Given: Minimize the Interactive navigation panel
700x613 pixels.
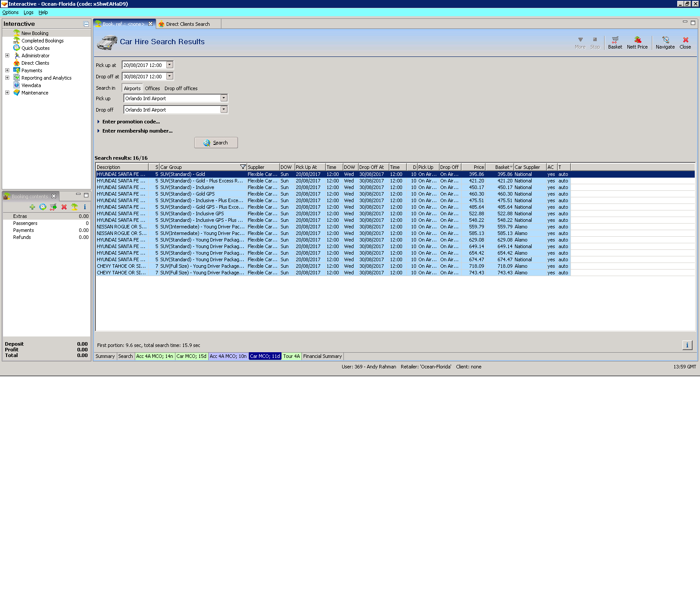Looking at the screenshot, I should click(86, 24).
